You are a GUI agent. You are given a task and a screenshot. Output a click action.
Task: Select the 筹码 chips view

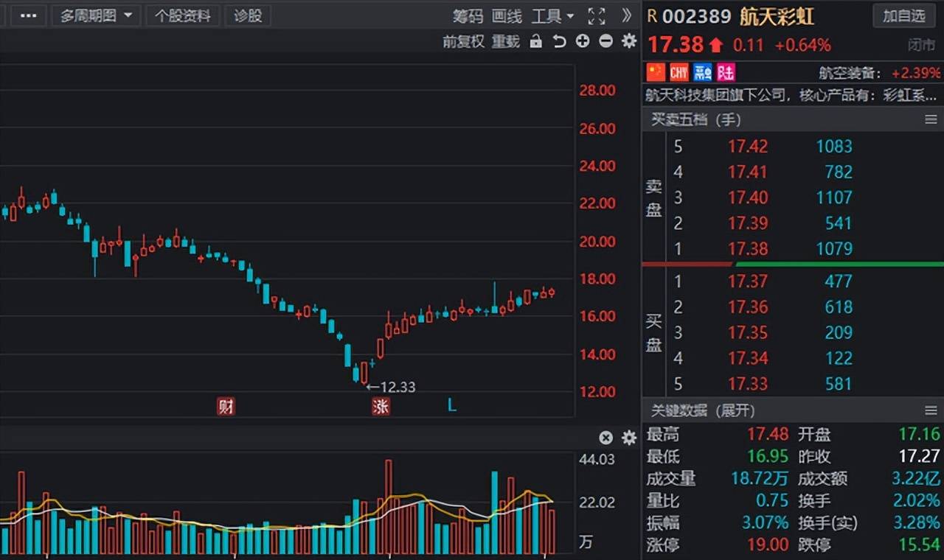[468, 16]
